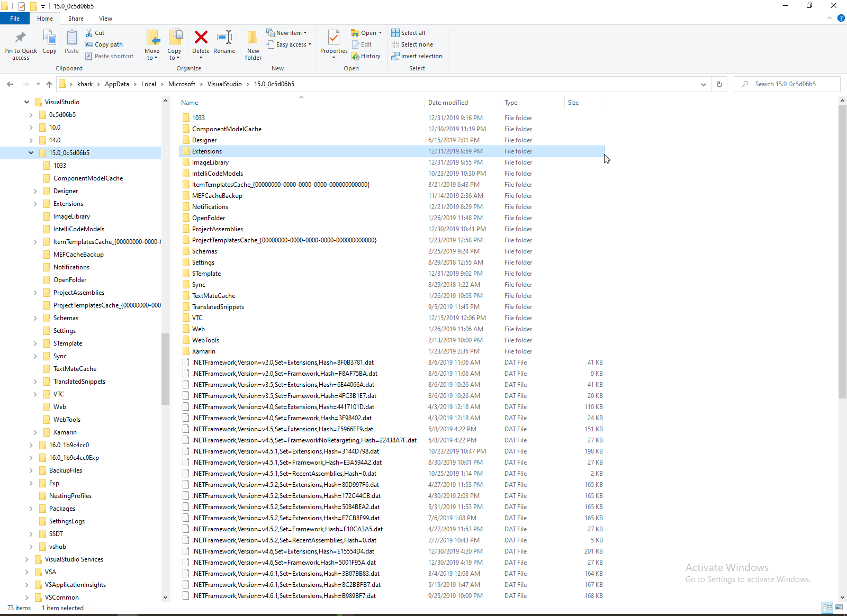The height and width of the screenshot is (616, 847).
Task: Minimize the ribbon with the chevron
Action: click(830, 19)
